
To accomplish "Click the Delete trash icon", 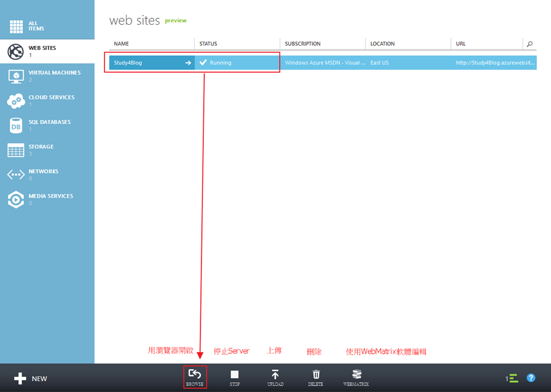I will pos(316,374).
